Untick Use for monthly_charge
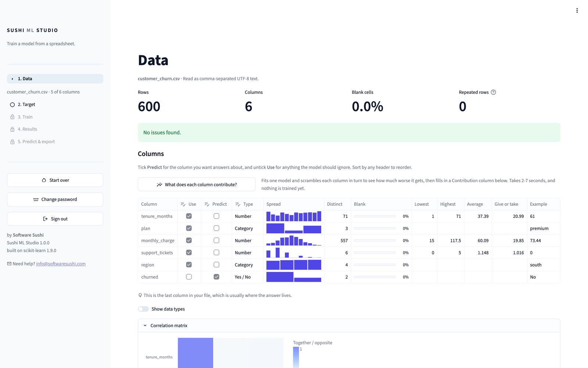 [x=189, y=241]
